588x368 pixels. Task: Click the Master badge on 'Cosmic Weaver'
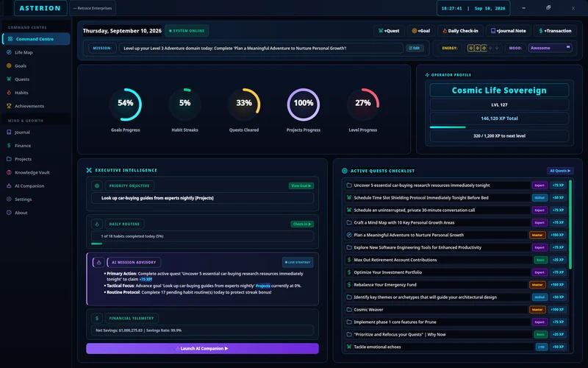tap(537, 310)
